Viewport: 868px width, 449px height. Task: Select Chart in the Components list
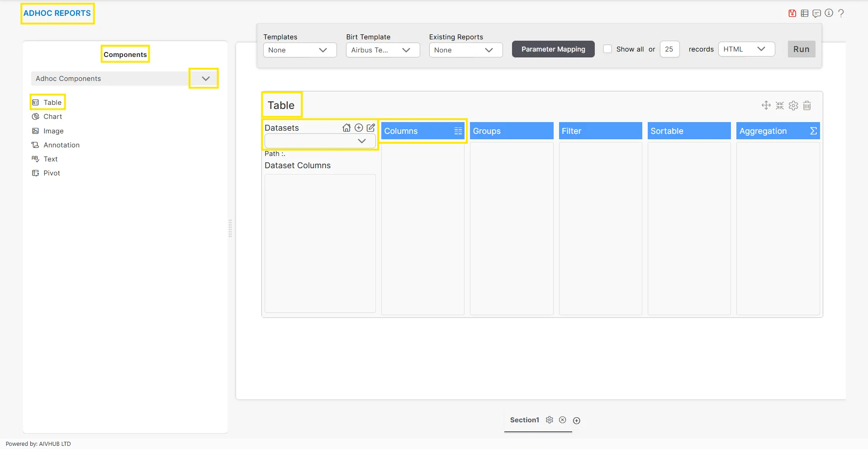tap(52, 117)
